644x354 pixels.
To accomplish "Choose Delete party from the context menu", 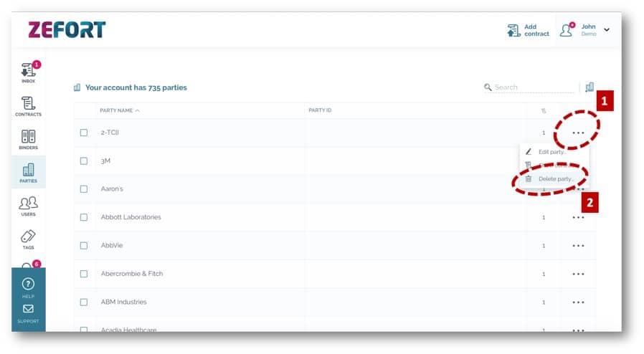I will point(554,179).
